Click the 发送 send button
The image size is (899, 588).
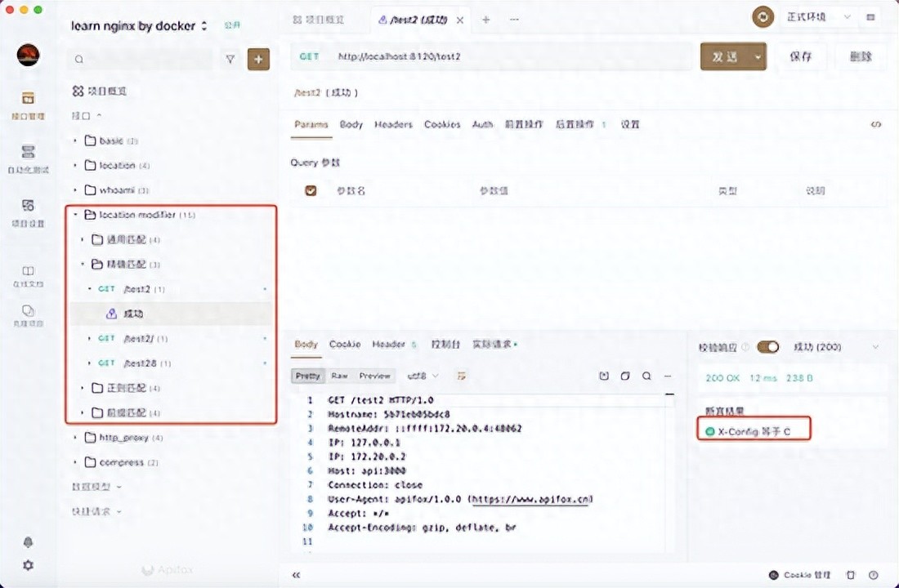[x=725, y=56]
